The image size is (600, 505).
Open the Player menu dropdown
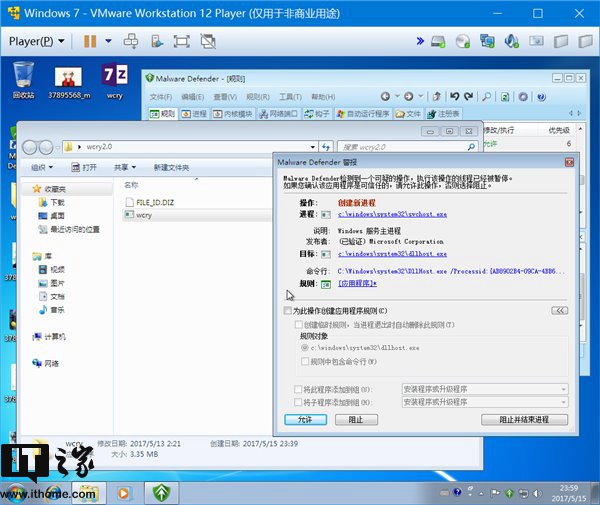click(36, 41)
